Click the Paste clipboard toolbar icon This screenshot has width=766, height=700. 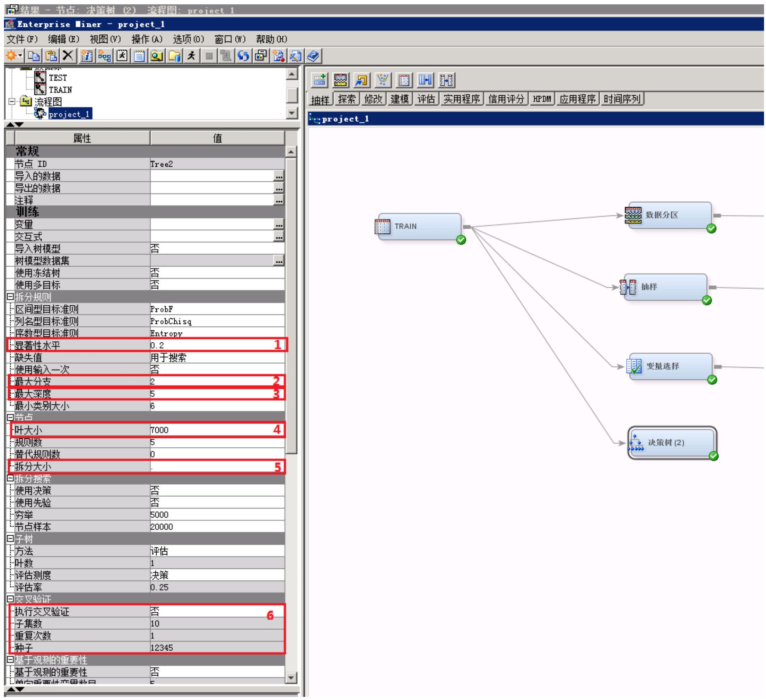pos(51,56)
